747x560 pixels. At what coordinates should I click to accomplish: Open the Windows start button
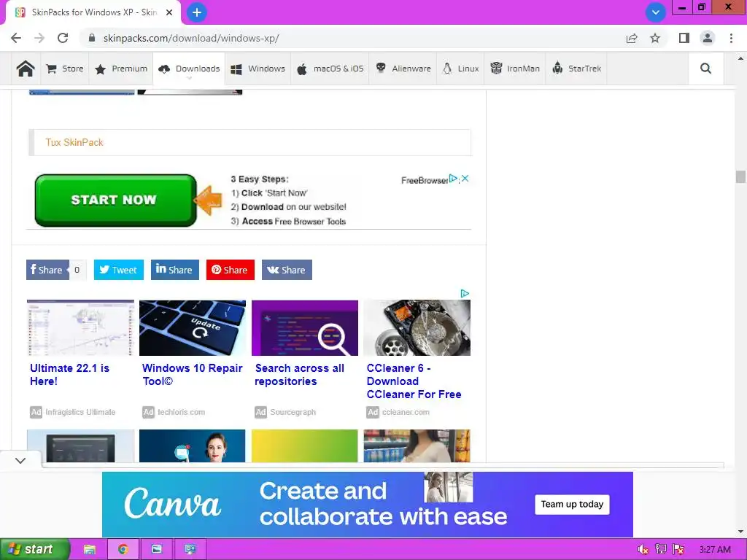(35, 549)
